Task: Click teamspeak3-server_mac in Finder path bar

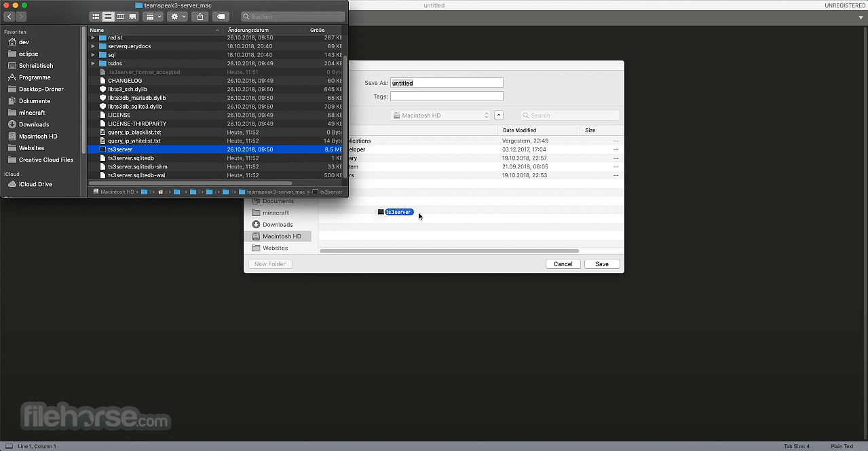Action: [271, 192]
